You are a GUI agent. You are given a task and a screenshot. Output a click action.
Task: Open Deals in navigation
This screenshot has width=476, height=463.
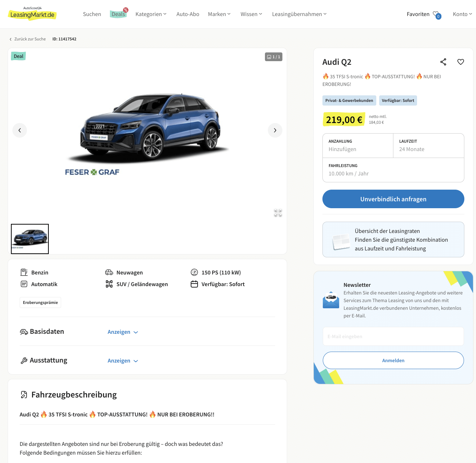click(x=118, y=14)
